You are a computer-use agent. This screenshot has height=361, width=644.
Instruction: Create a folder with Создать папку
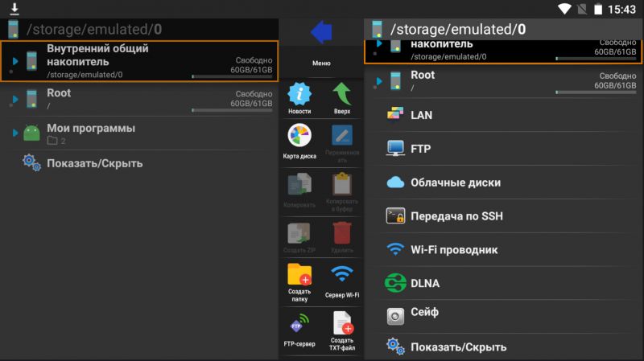pos(299,274)
